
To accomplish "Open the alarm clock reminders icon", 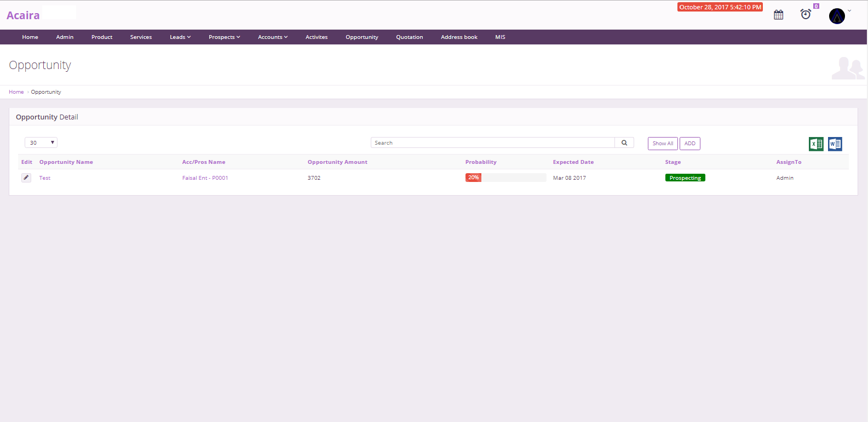I will (806, 14).
